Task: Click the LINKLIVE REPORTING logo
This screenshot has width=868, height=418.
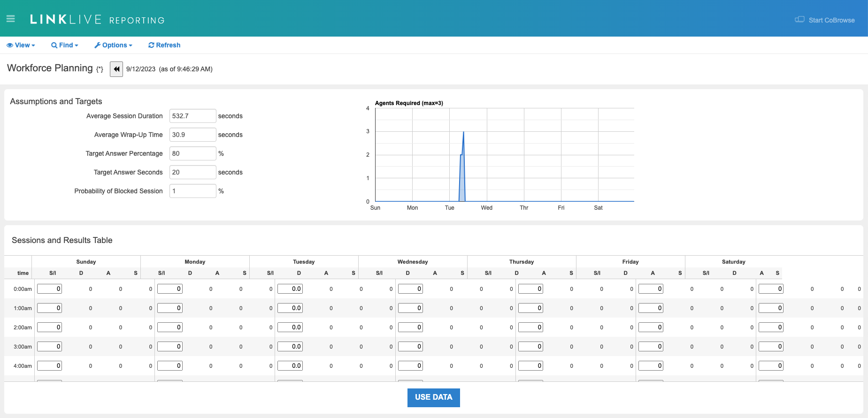Action: pos(97,20)
